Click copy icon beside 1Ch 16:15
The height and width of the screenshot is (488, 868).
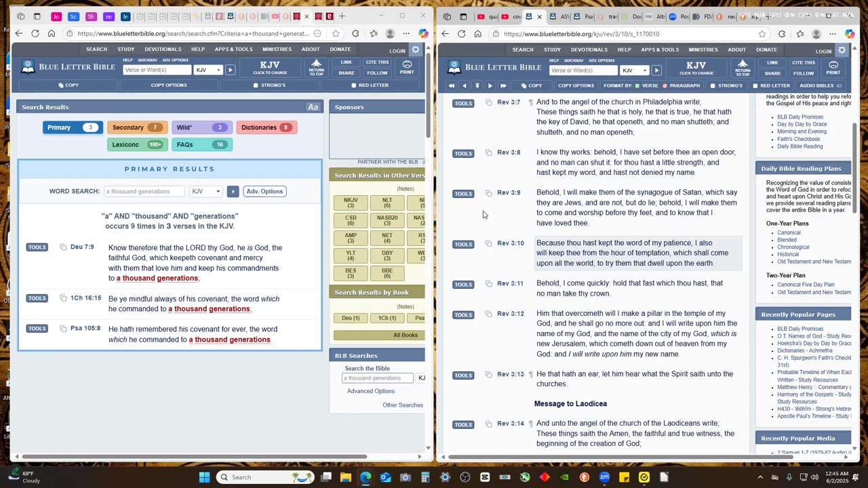63,298
